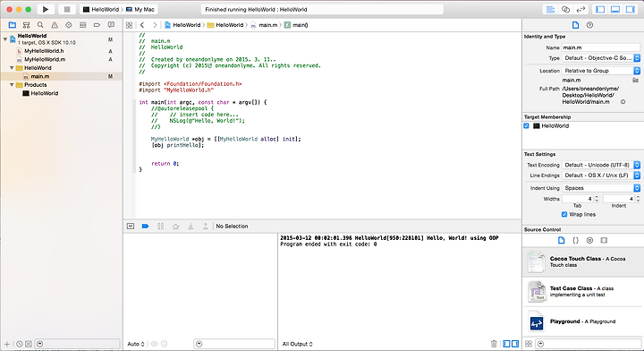
Task: Toggle the Wrap lines checkbox
Action: [x=564, y=215]
